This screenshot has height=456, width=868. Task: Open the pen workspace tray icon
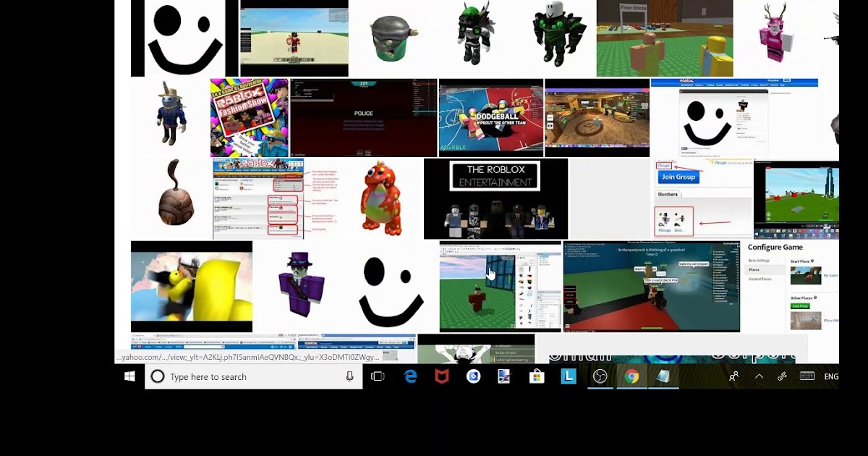pyautogui.click(x=782, y=376)
